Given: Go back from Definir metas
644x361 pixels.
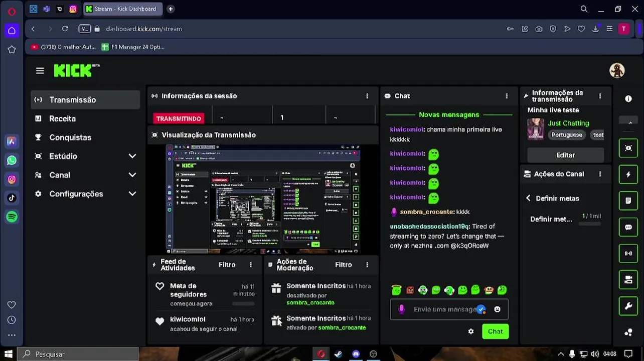Looking at the screenshot, I should pyautogui.click(x=528, y=199).
